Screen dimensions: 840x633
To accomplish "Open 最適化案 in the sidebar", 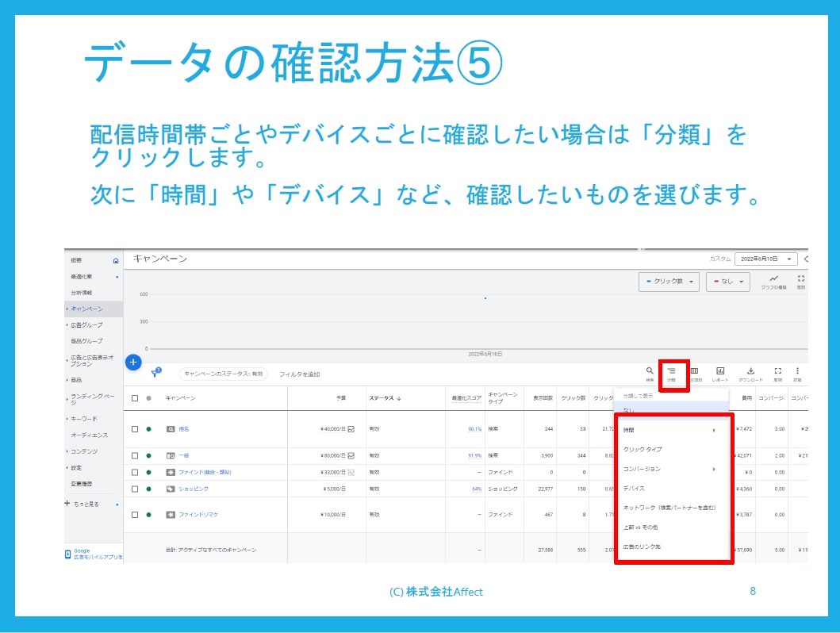I will 82,277.
